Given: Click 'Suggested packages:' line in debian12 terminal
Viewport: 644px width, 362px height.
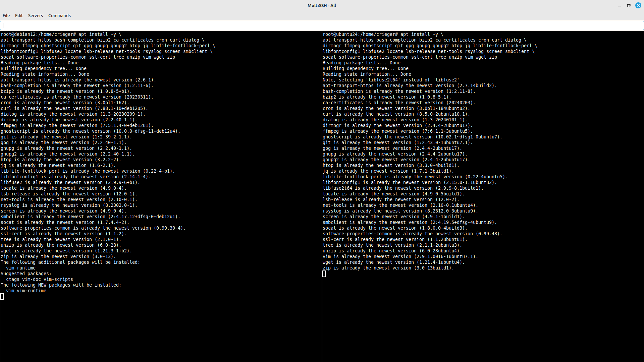Looking at the screenshot, I should click(x=26, y=274).
